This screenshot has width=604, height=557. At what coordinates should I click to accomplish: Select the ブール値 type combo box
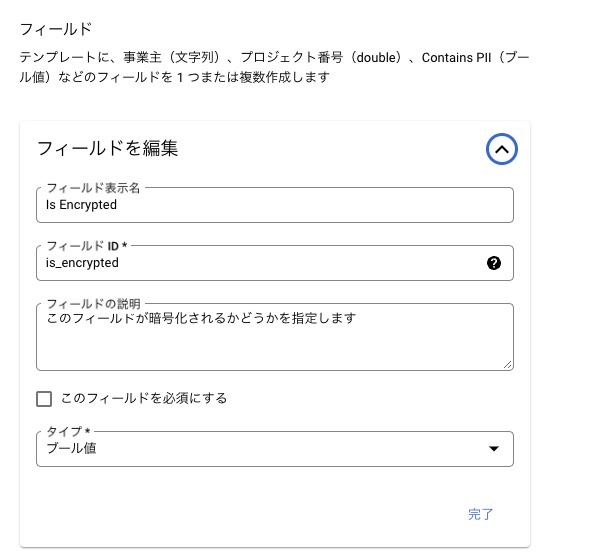point(275,449)
